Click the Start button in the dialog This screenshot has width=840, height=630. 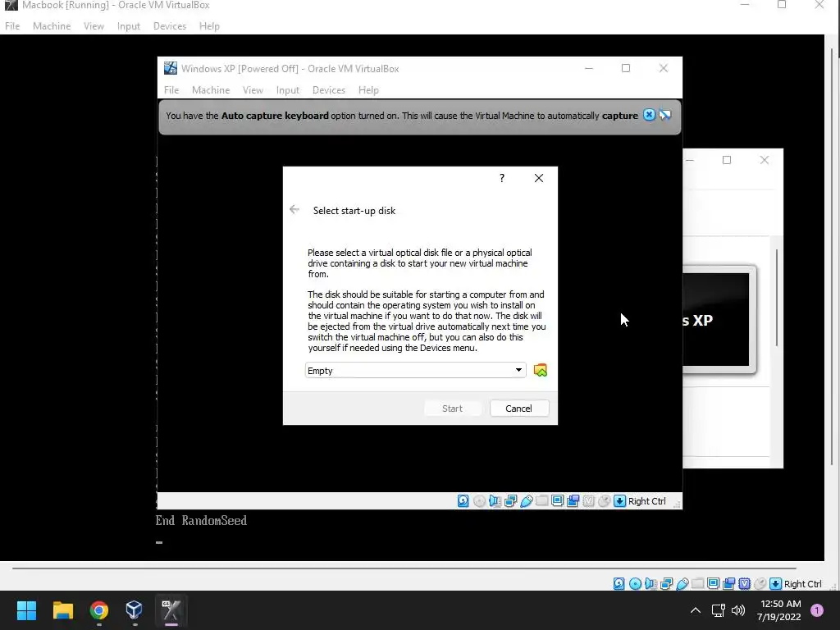point(452,409)
